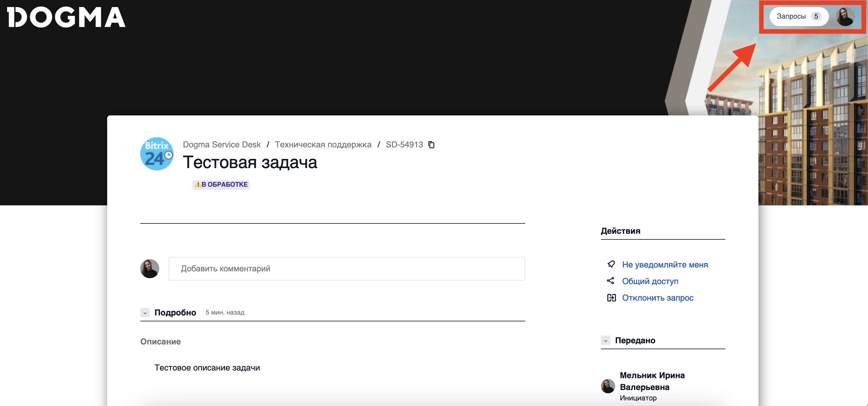Open Техническая поддержка breadcrumb

click(323, 144)
